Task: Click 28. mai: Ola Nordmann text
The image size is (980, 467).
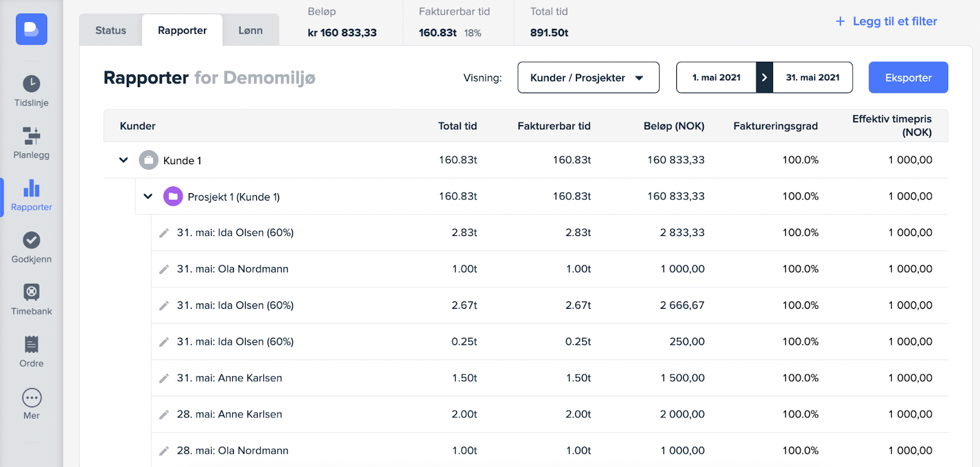Action: (233, 450)
